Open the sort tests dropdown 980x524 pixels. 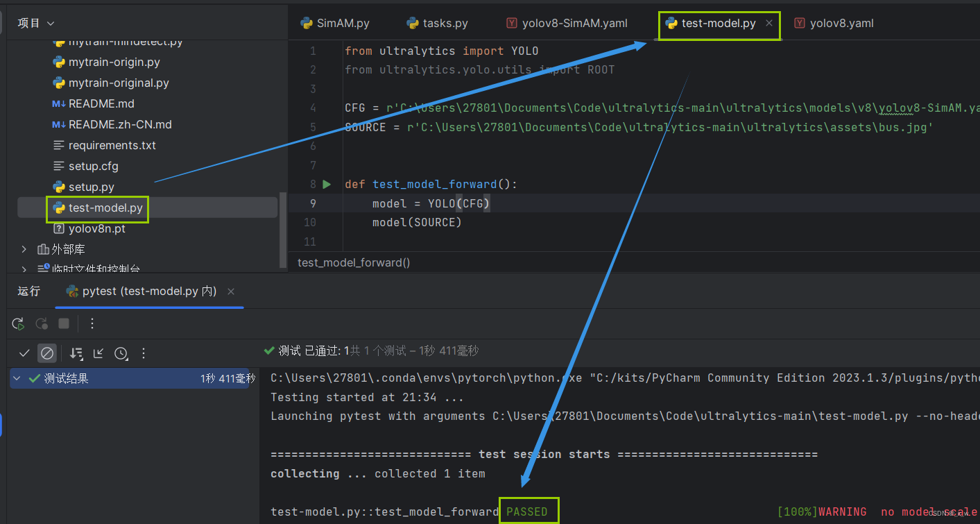[x=77, y=353]
